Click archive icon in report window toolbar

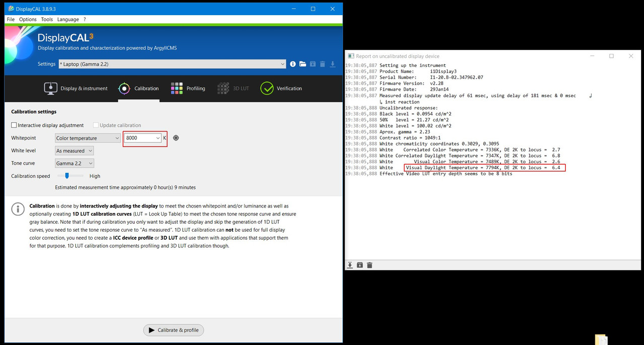pos(360,265)
